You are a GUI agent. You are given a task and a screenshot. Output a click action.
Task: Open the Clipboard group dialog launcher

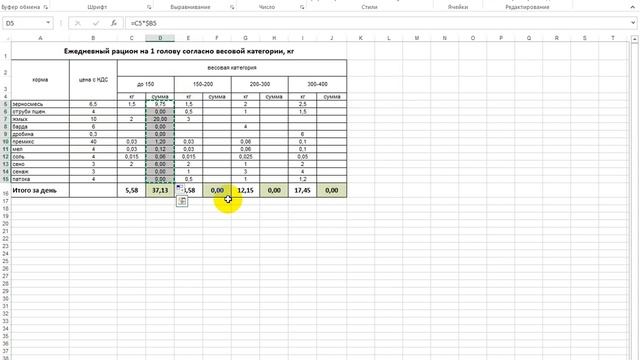pyautogui.click(x=46, y=7)
